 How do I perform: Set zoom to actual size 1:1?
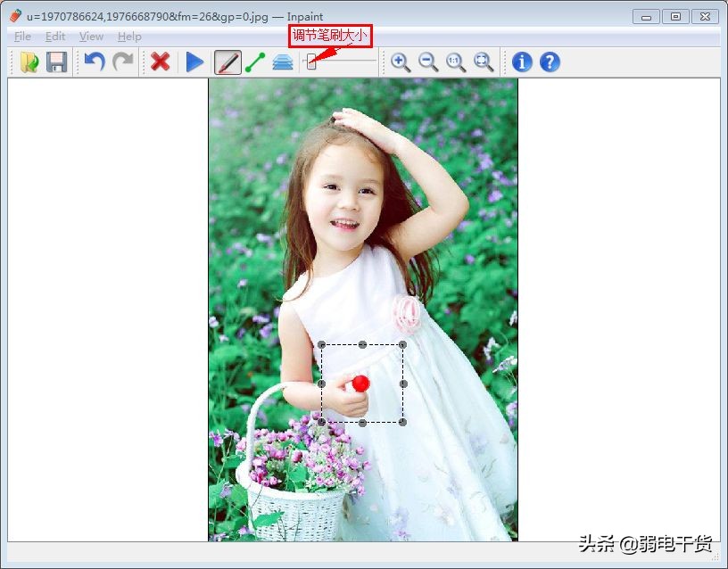click(456, 62)
